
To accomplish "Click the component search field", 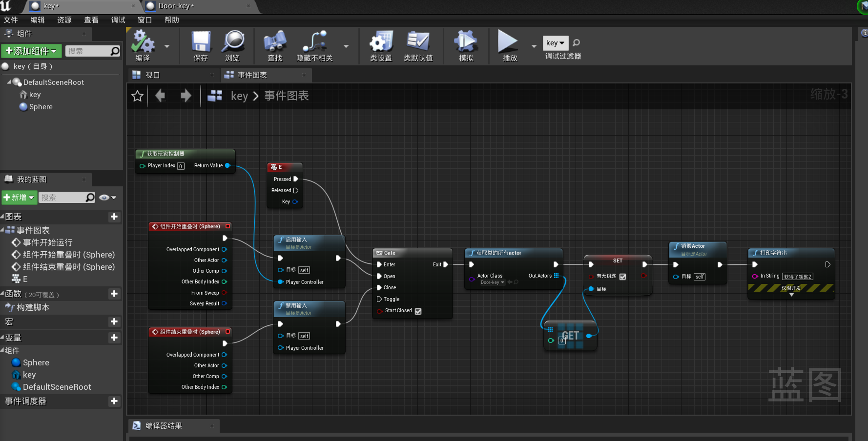I will point(88,51).
